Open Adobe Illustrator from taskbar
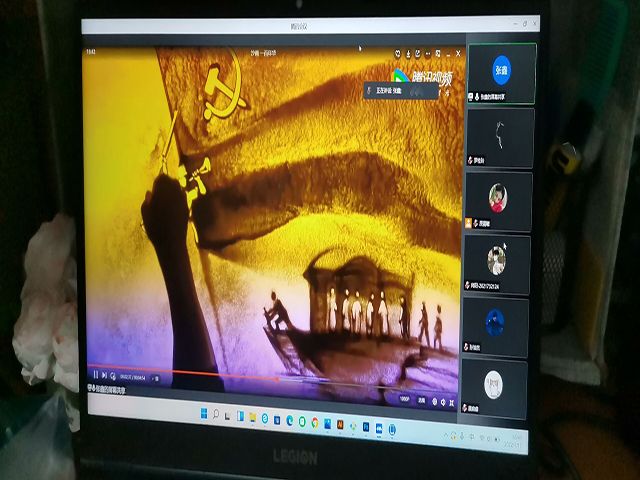 click(x=340, y=424)
